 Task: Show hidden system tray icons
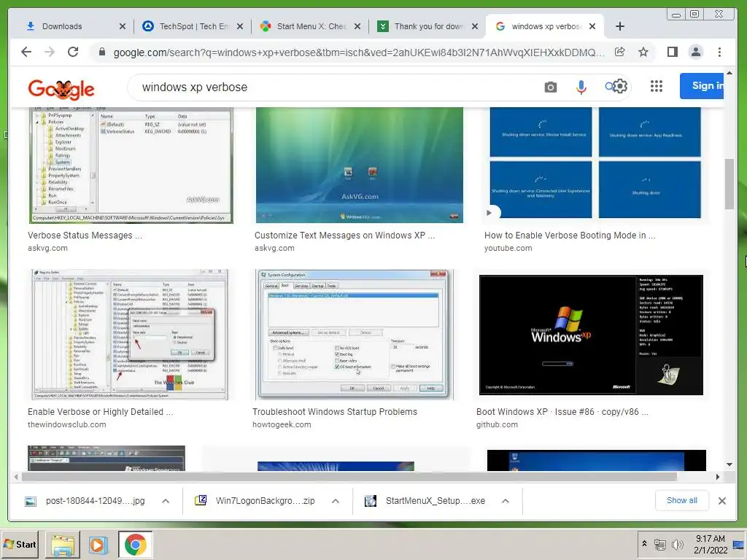(644, 543)
